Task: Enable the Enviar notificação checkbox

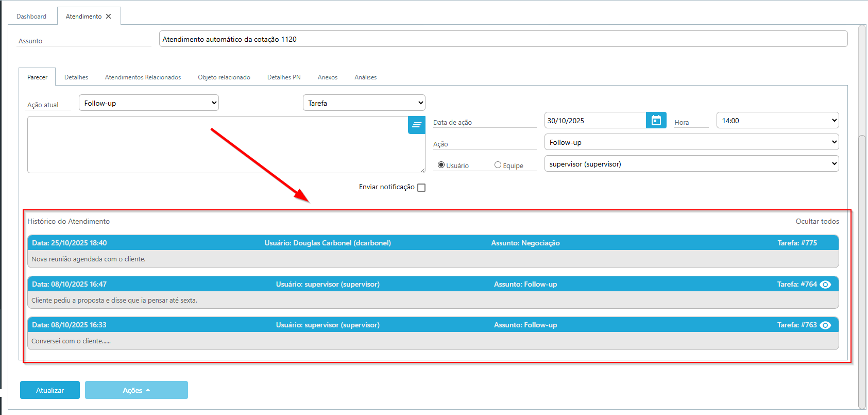Action: (x=421, y=188)
